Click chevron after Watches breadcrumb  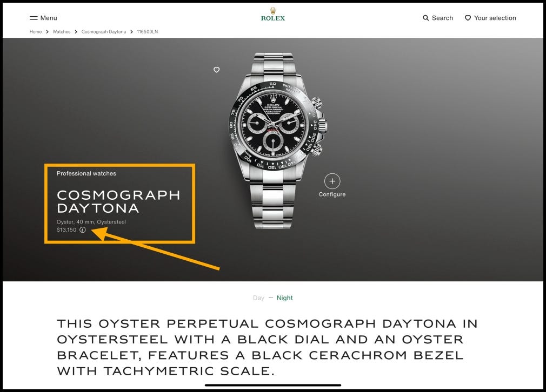[x=76, y=32]
